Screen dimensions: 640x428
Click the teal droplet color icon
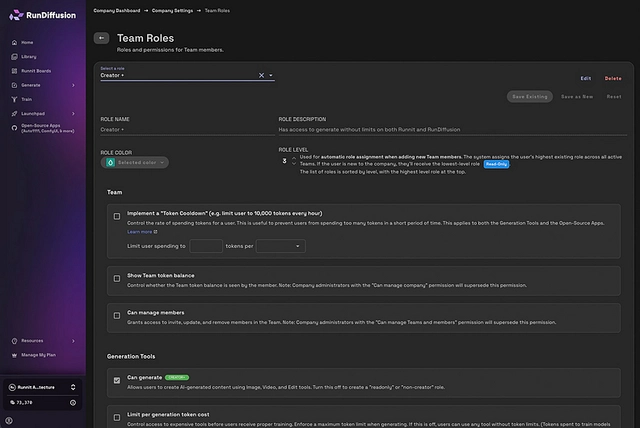pyautogui.click(x=110, y=162)
